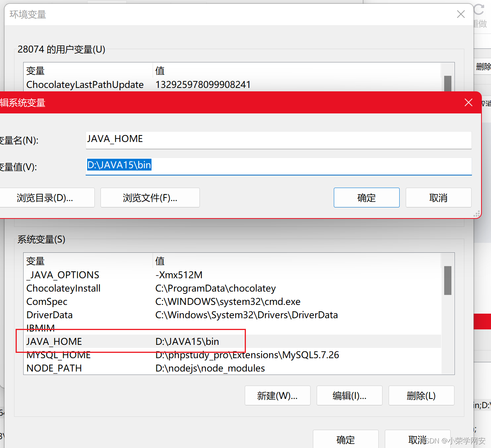Select the JAVA_HOME system variable row
Image resolution: width=491 pixels, height=448 pixels.
(232, 341)
